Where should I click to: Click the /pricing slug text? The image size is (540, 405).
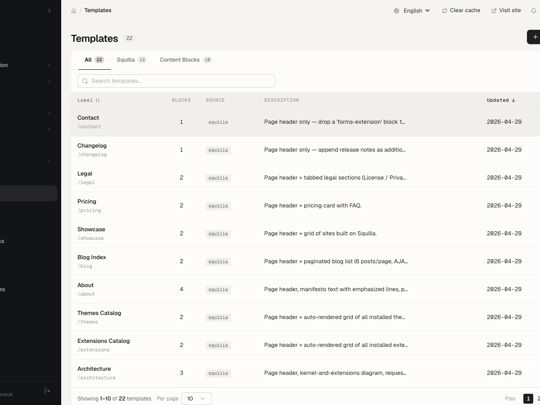[x=89, y=210]
